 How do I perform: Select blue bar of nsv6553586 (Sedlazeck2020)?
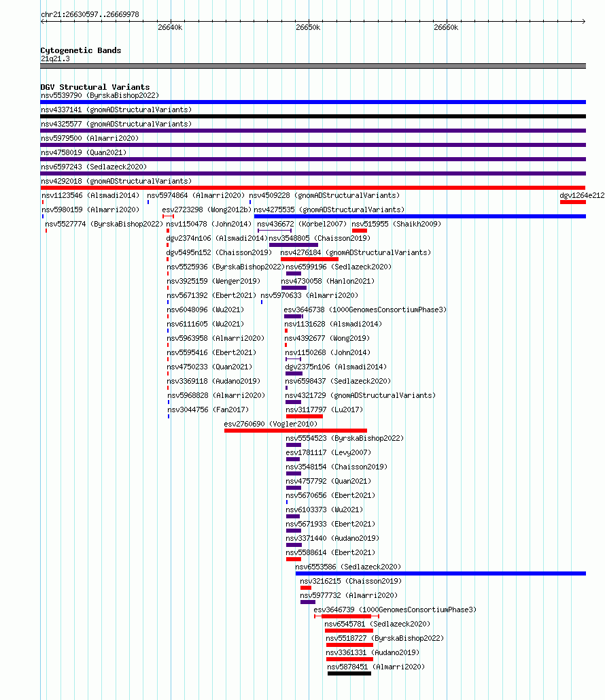click(440, 573)
